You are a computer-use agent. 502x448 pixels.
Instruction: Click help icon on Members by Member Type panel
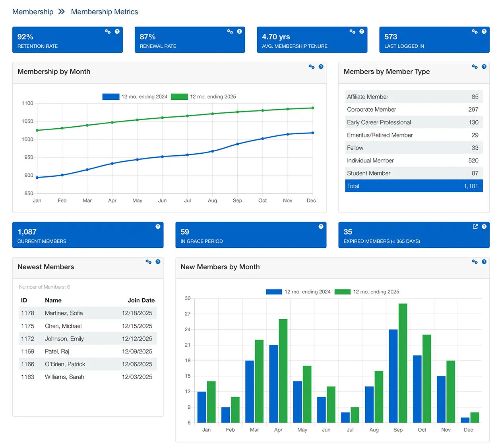(484, 67)
